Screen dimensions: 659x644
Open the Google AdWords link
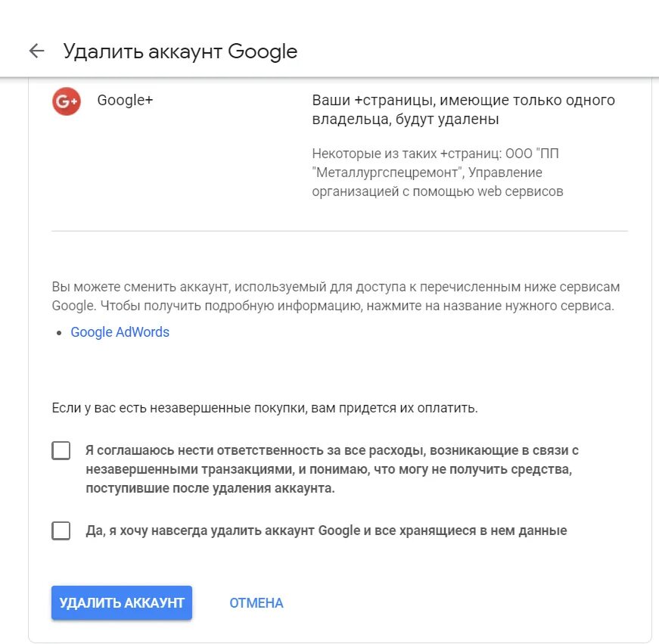pos(120,332)
